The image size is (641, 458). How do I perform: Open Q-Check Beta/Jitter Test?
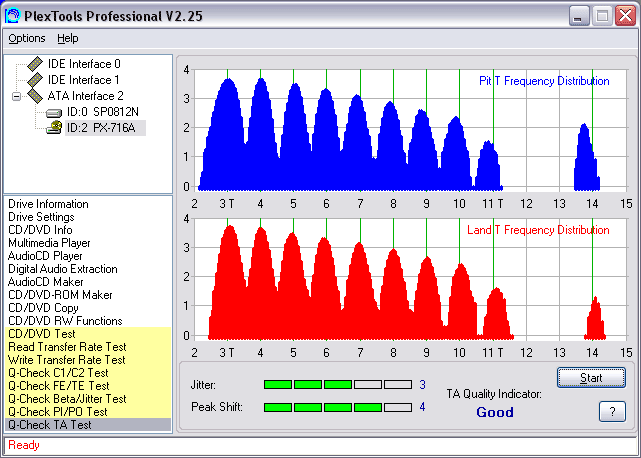point(88,399)
